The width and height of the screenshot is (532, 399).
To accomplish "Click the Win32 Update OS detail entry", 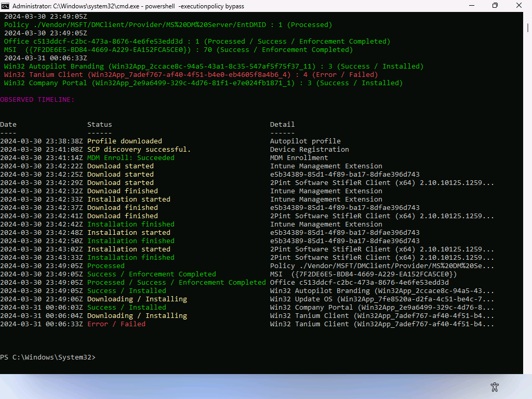I will [x=382, y=299].
